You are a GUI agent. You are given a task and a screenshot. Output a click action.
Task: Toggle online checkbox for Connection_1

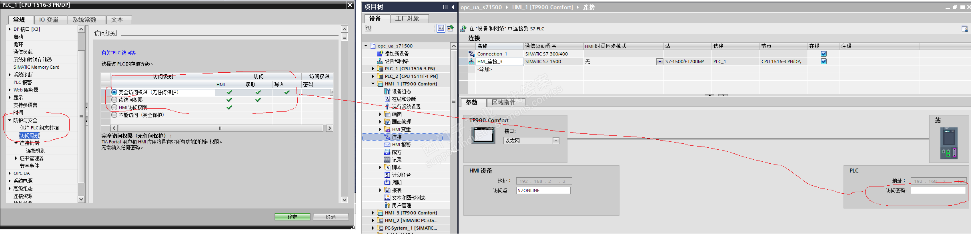[824, 54]
